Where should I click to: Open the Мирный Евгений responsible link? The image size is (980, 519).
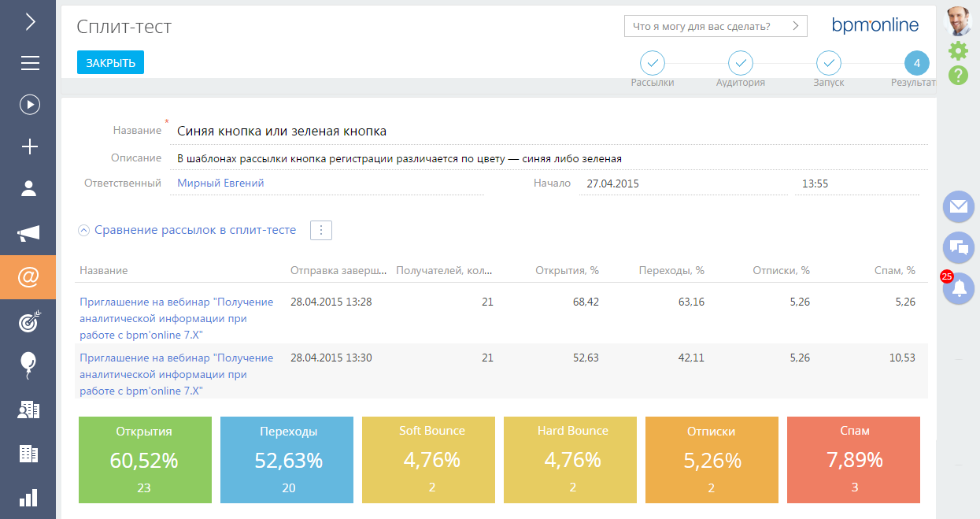pyautogui.click(x=220, y=183)
